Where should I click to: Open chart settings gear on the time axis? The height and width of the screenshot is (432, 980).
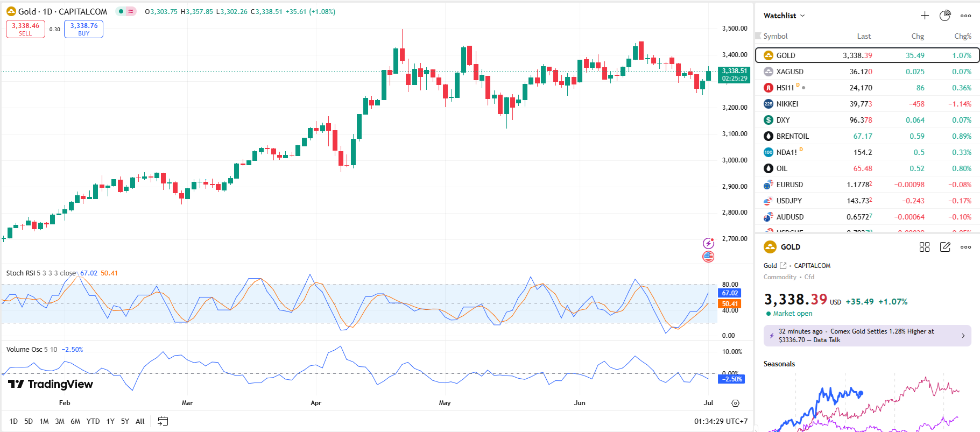click(x=735, y=403)
